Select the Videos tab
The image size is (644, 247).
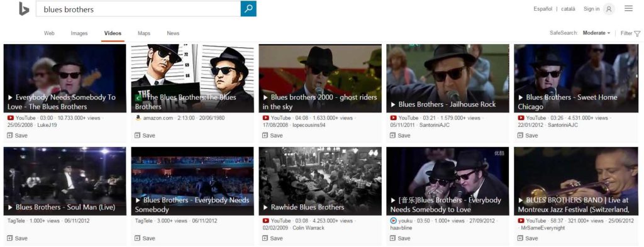point(113,33)
